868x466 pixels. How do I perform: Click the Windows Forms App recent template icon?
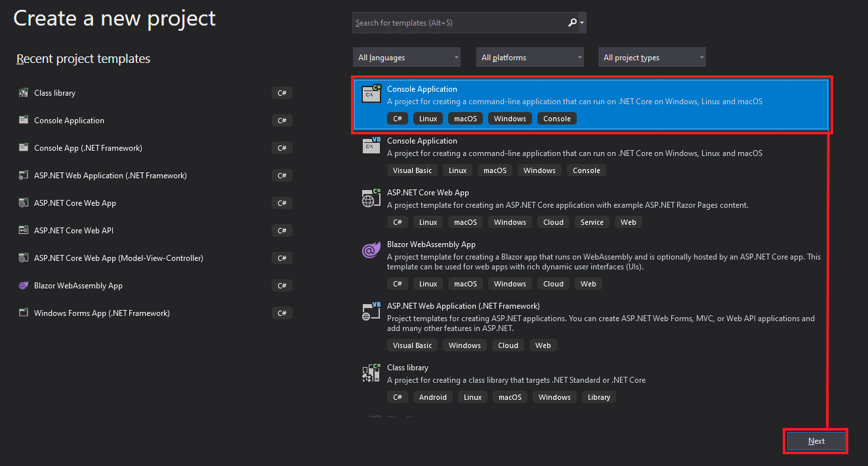point(23,313)
